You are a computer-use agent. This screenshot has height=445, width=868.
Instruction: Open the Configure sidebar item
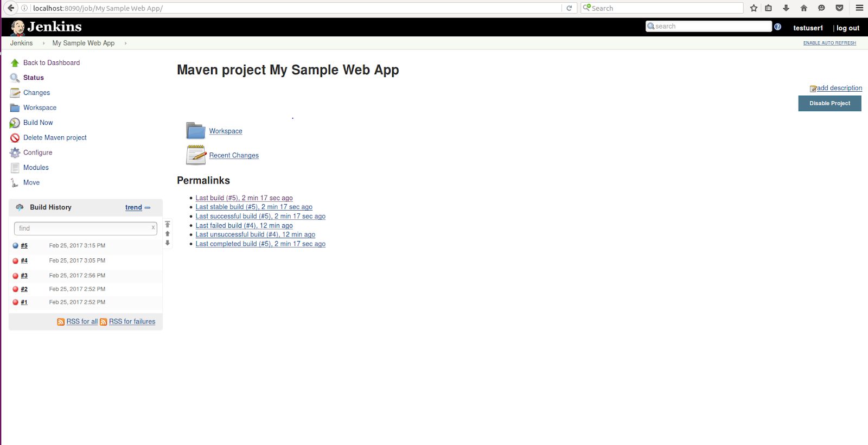pyautogui.click(x=38, y=152)
